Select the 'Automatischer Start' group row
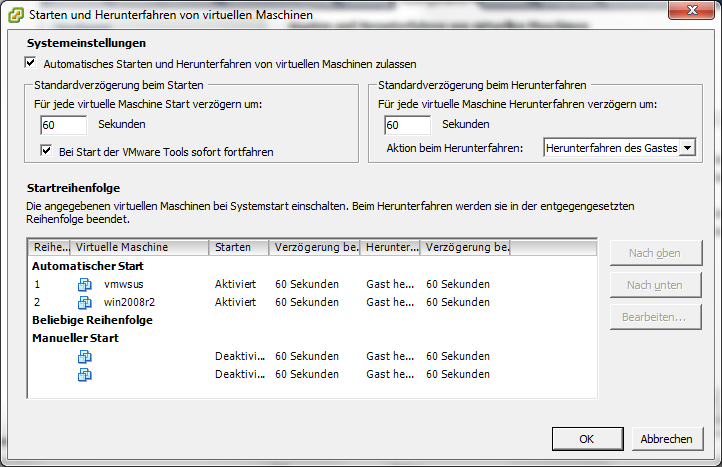The height and width of the screenshot is (467, 722). [x=88, y=266]
